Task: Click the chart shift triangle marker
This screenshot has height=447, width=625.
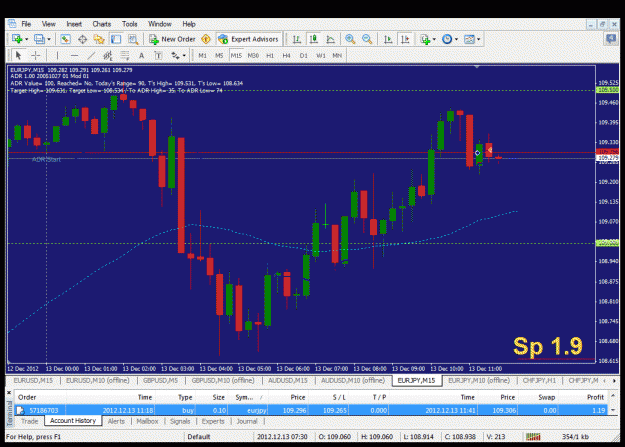Action: coord(477,67)
